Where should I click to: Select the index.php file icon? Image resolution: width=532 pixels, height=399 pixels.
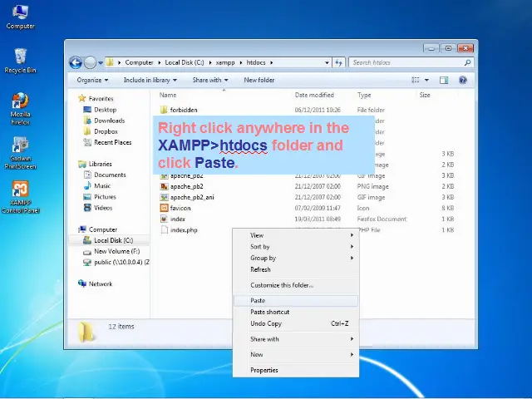[x=164, y=229]
